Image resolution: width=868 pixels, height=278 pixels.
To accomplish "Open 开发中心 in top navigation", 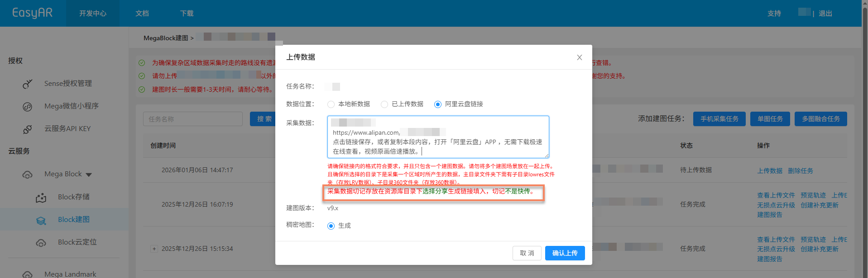I will [93, 13].
